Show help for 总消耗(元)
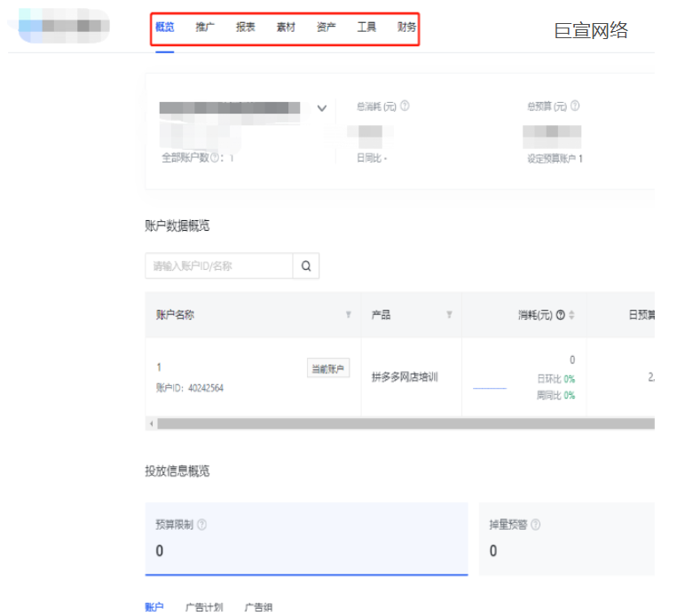This screenshot has height=616, width=677. coord(405,106)
